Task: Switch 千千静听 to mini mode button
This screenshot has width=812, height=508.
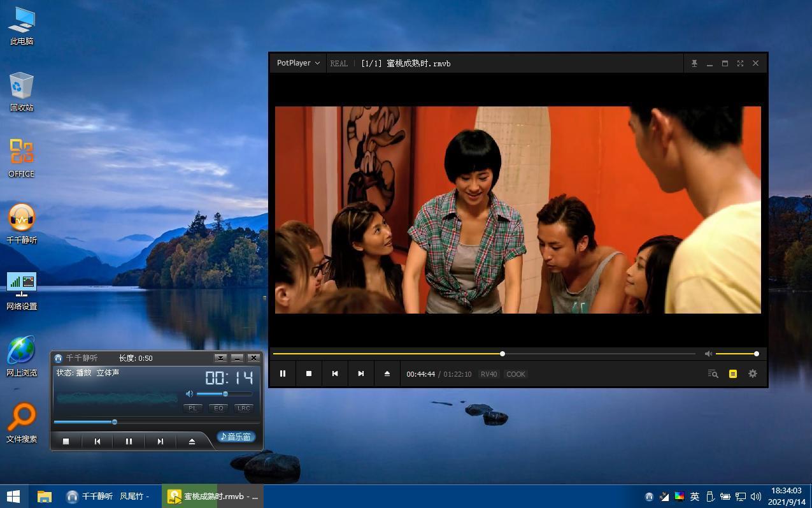Action: (220, 358)
